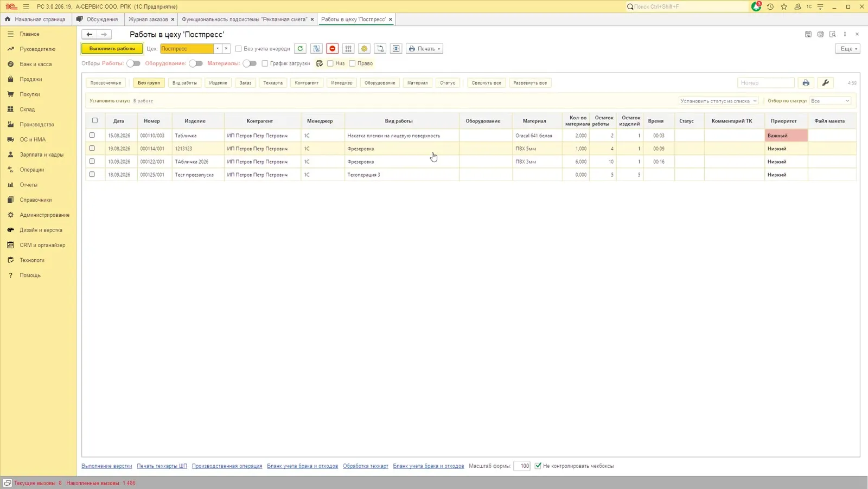The width and height of the screenshot is (868, 489).
Task: Click the green refresh icon
Action: coord(300,49)
